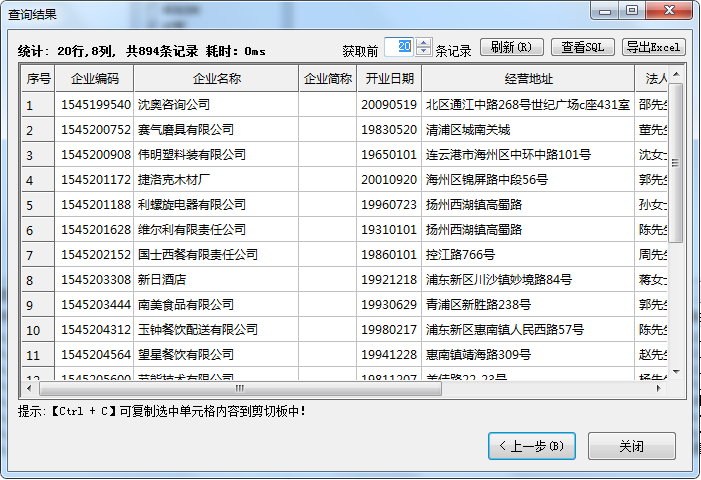The image size is (701, 480).
Task: Sort by 企业编码 column header
Action: (95, 79)
